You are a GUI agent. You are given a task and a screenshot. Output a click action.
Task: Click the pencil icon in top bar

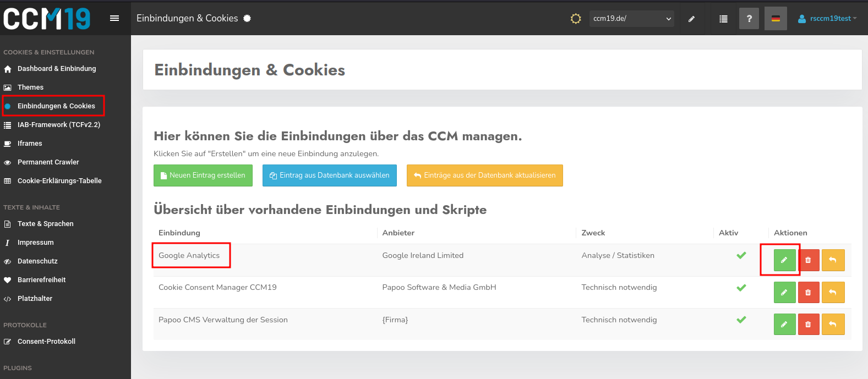[691, 19]
